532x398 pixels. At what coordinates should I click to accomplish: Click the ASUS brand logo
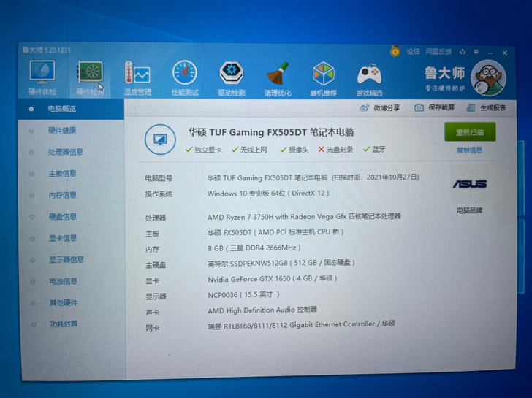coord(470,184)
